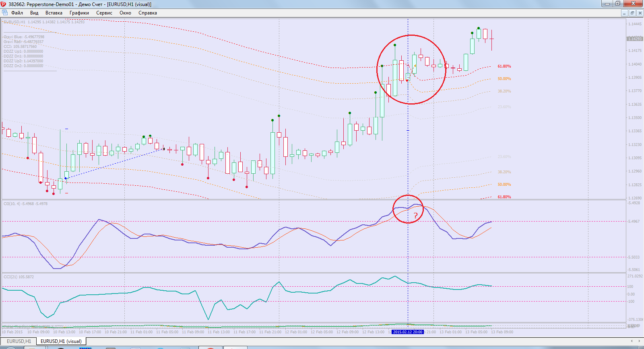Click the Gravi Red value text
The height and width of the screenshot is (349, 644).
(24, 42)
